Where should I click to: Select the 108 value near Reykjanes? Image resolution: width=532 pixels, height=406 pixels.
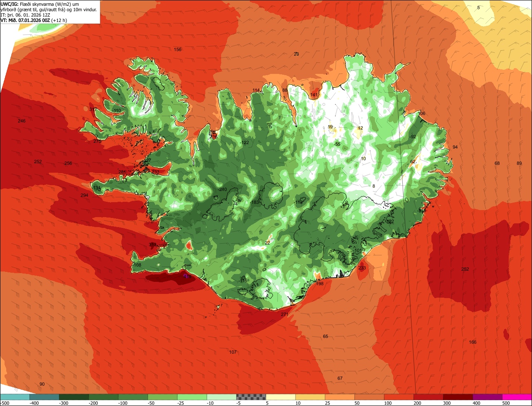[138, 265]
